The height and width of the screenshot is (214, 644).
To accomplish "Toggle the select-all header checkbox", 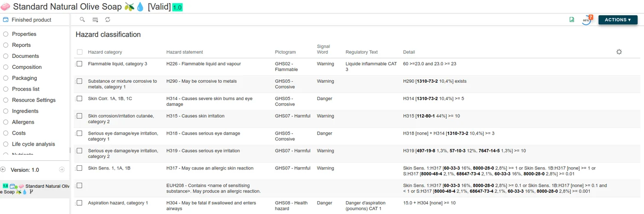I will click(80, 52).
